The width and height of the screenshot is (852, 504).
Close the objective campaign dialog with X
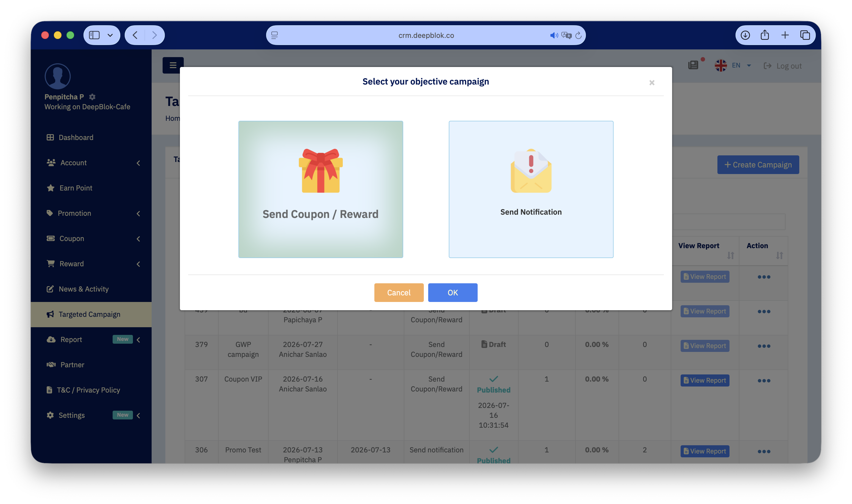point(651,83)
